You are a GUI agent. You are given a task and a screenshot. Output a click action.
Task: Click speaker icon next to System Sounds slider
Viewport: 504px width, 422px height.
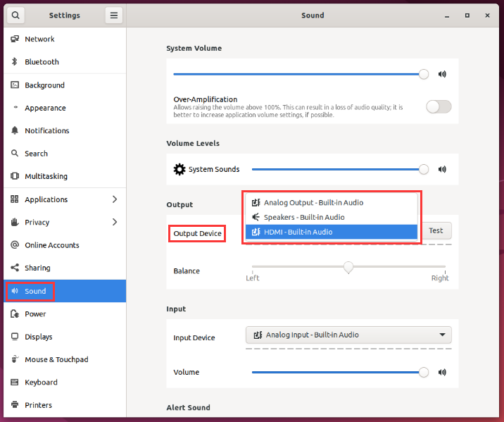pos(442,169)
